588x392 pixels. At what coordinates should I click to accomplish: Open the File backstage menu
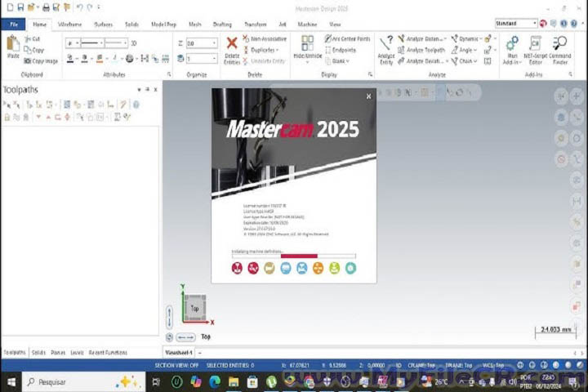point(14,24)
